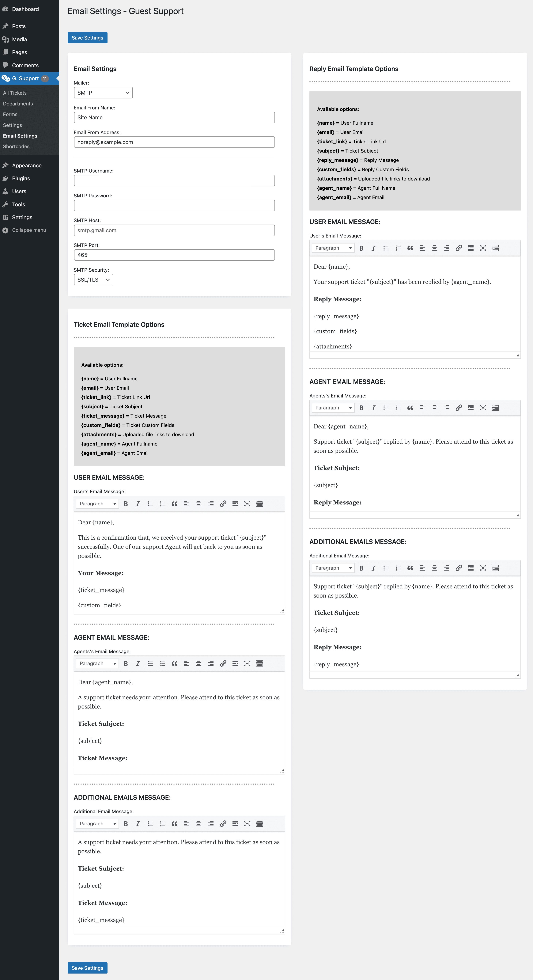Click Insert link in Reply Additional Email Message toolbar
Image resolution: width=533 pixels, height=980 pixels.
[458, 568]
